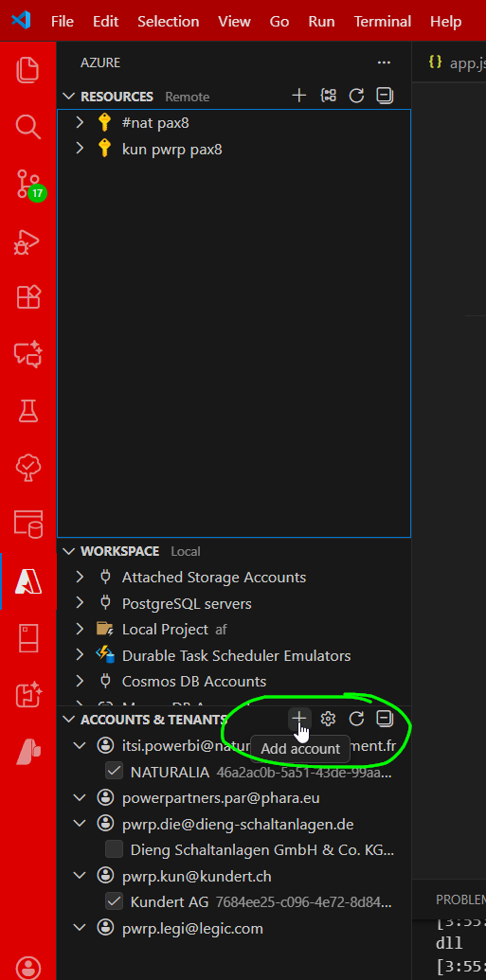486x980 pixels.
Task: Create resource with Resources plus icon
Action: (x=299, y=96)
